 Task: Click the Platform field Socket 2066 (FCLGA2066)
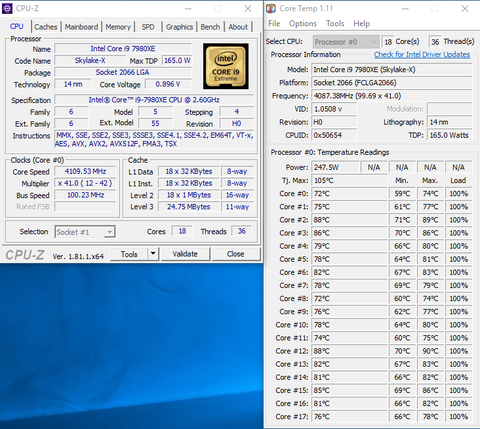click(392, 83)
